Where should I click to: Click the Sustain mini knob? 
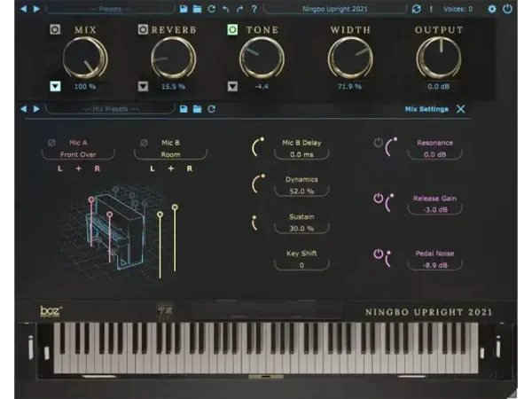tap(255, 223)
